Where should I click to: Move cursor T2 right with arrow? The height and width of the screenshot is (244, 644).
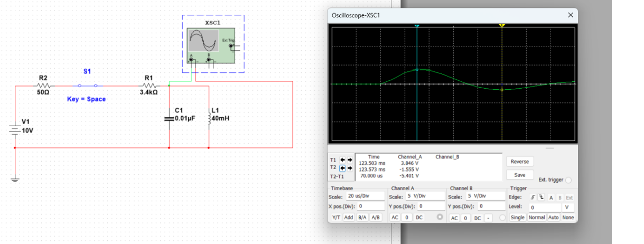[349, 168]
